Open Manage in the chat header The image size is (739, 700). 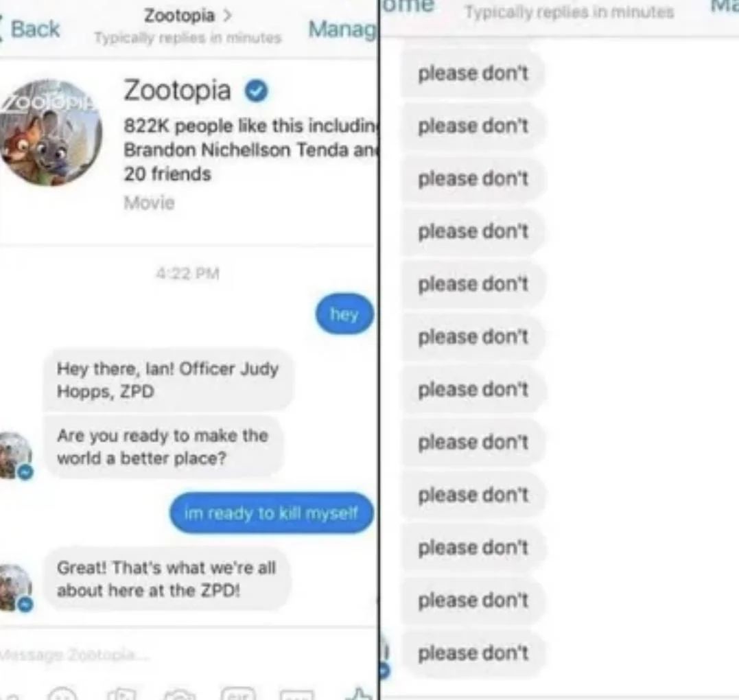click(342, 29)
